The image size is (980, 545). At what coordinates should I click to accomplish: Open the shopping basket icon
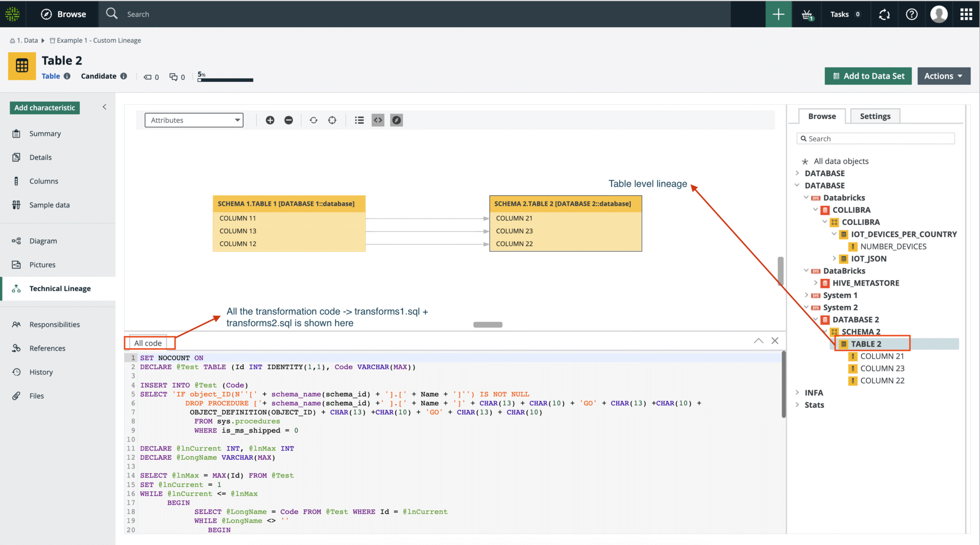(807, 14)
